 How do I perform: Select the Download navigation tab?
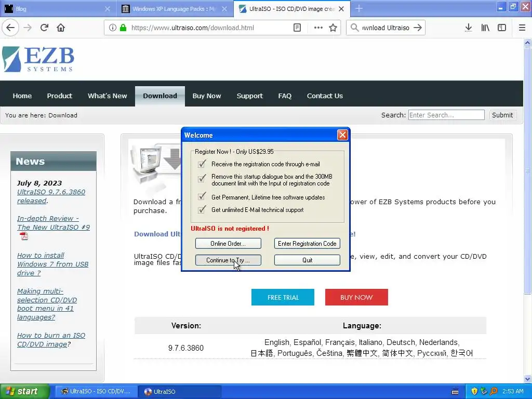click(x=160, y=96)
